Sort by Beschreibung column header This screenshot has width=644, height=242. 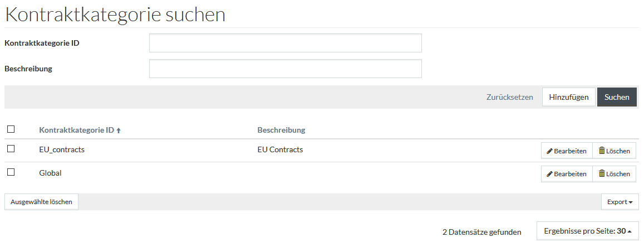[x=281, y=130]
